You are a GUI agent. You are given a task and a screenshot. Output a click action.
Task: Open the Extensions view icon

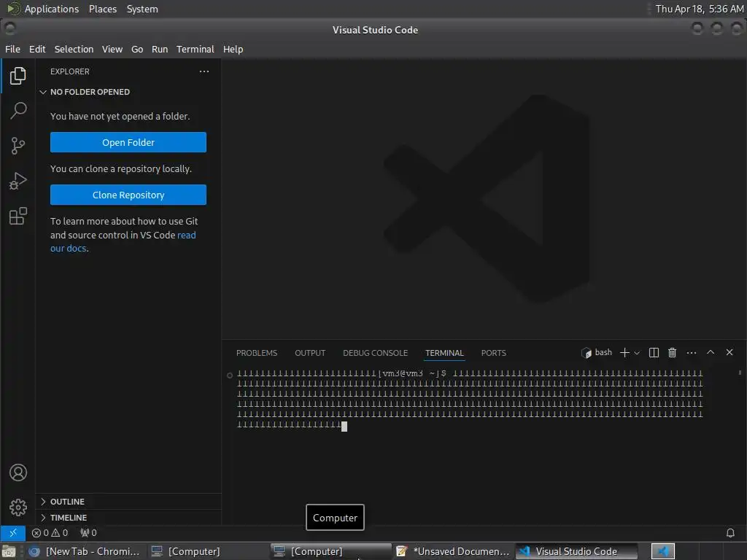point(18,216)
